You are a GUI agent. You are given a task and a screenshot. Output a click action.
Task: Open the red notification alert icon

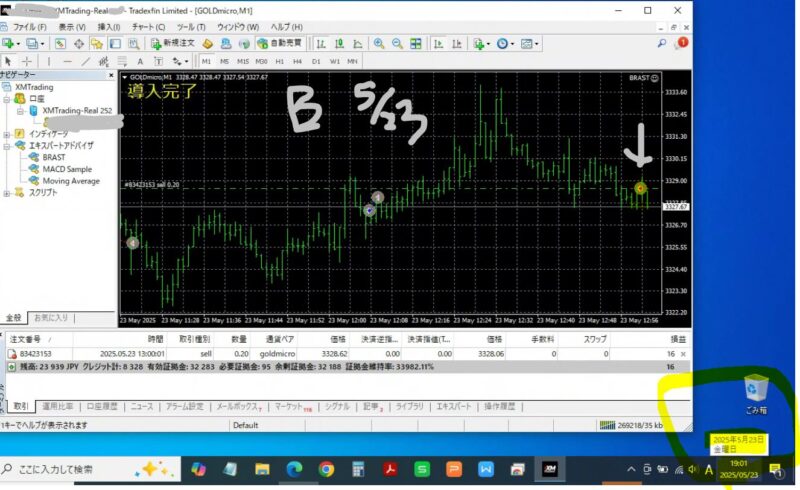(x=682, y=43)
